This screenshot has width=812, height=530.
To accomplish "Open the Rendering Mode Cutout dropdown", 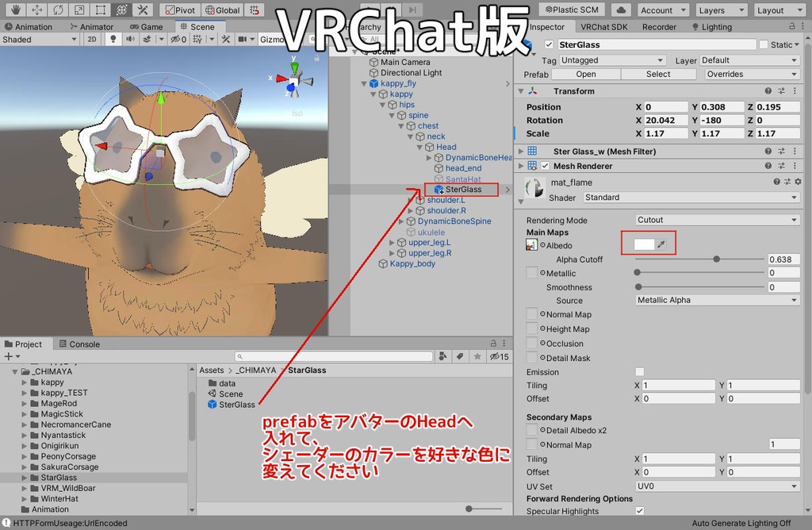I will click(x=717, y=221).
